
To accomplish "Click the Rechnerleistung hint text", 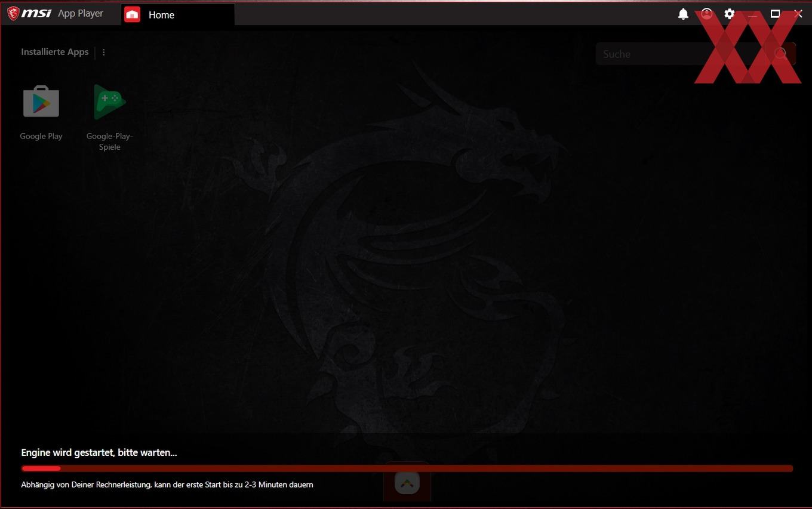I will 167,485.
